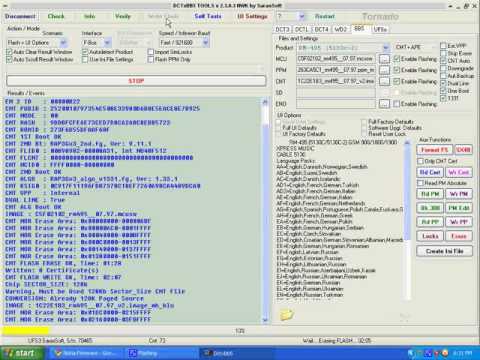The height and width of the screenshot is (360, 480).
Task: Click the Rd PP button
Action: tap(430, 222)
